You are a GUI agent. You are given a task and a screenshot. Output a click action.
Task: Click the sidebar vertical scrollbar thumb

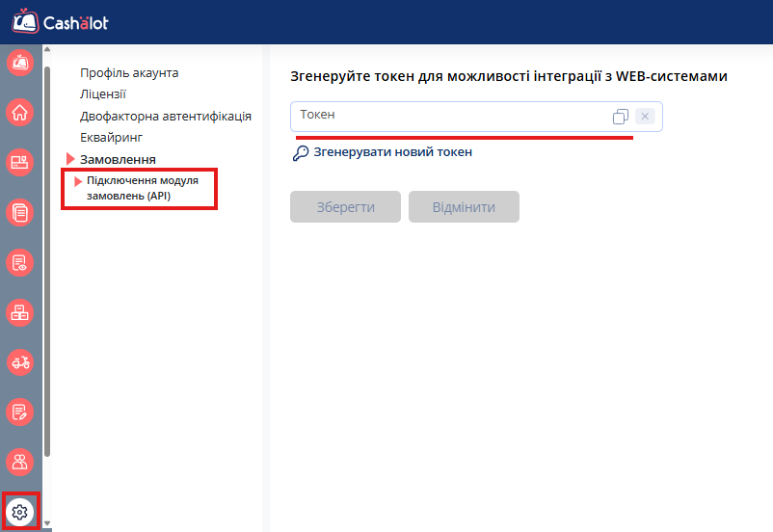click(47, 261)
